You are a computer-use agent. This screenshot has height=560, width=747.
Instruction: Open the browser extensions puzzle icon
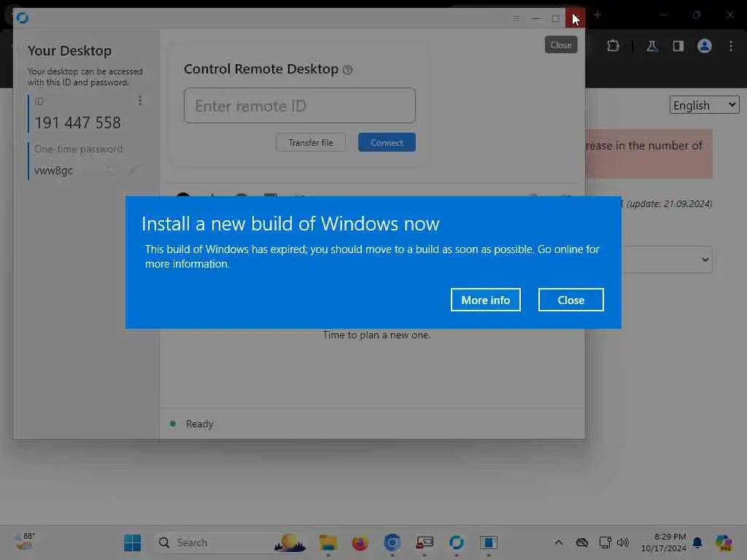coord(613,46)
